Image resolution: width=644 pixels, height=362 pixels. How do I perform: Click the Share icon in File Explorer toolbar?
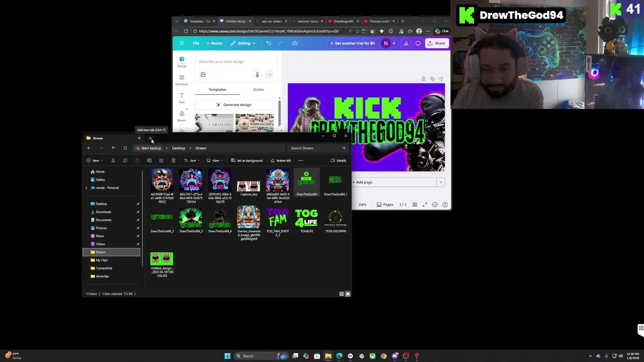tap(162, 160)
